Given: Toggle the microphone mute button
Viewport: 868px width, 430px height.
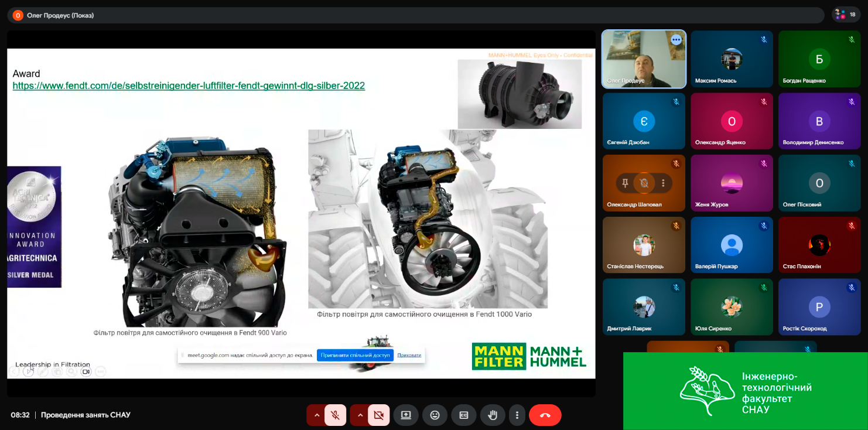Looking at the screenshot, I should 336,415.
